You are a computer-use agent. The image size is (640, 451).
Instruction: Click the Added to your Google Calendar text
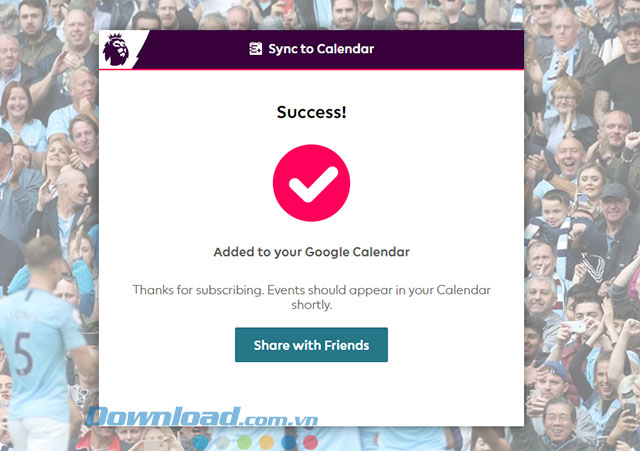311,252
